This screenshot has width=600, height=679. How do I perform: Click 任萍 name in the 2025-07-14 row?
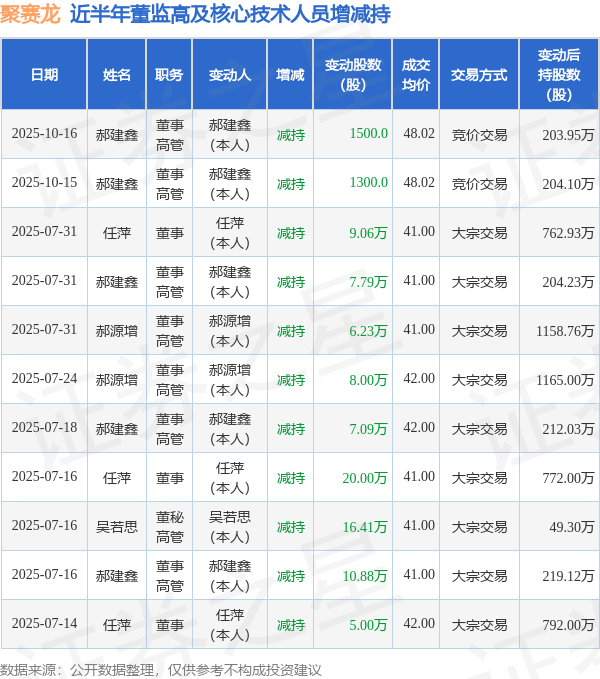(116, 624)
